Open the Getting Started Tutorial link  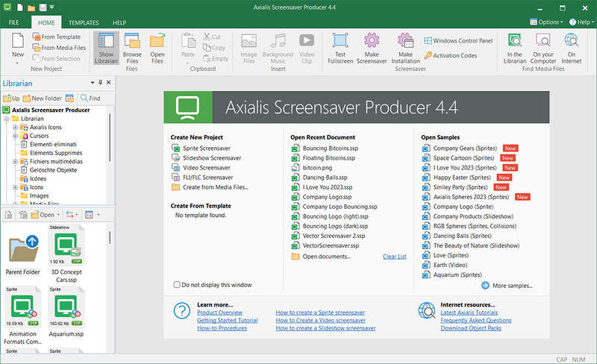tap(227, 321)
